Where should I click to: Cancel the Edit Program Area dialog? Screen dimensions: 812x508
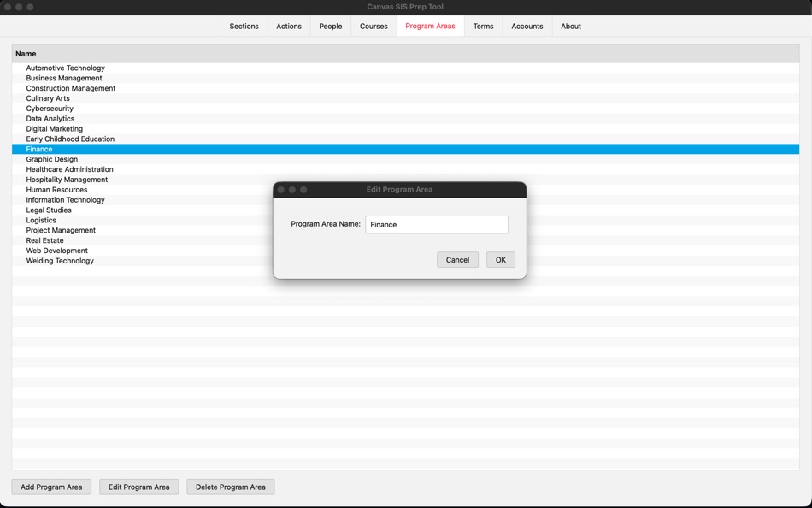(x=457, y=259)
